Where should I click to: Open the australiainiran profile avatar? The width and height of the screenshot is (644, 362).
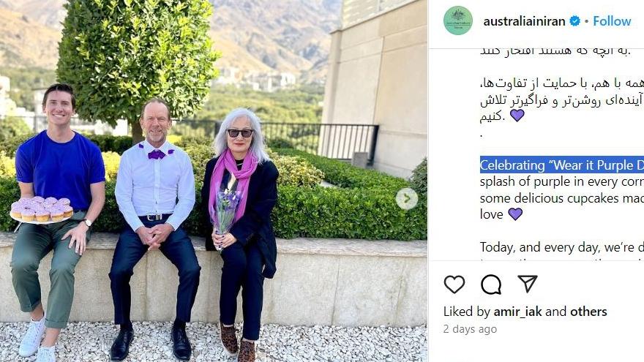coord(458,20)
